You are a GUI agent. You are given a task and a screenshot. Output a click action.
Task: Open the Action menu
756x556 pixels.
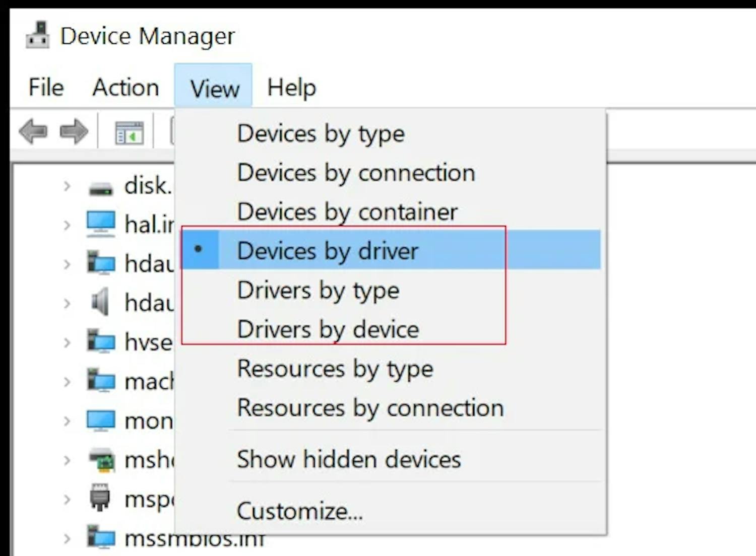tap(125, 87)
